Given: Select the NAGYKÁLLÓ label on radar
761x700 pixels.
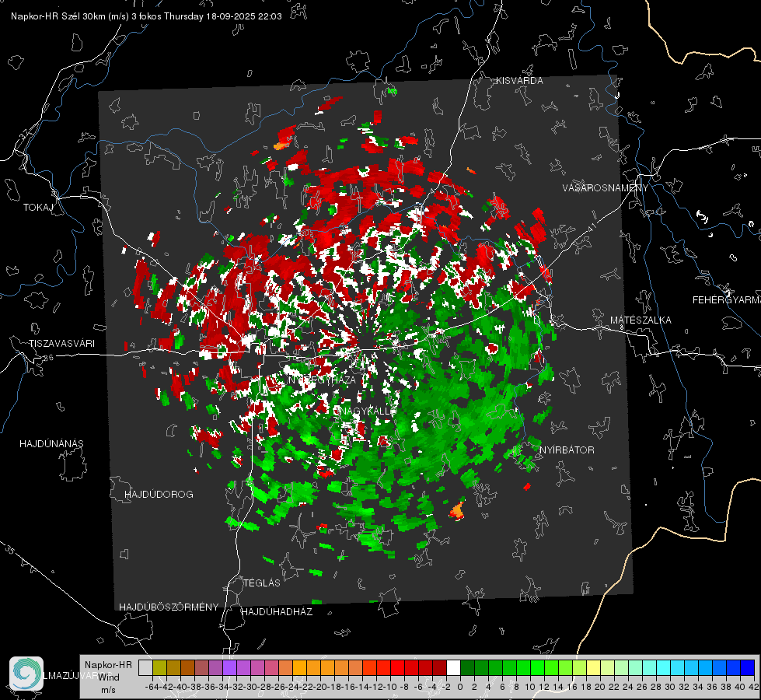Looking at the screenshot, I should tap(364, 411).
